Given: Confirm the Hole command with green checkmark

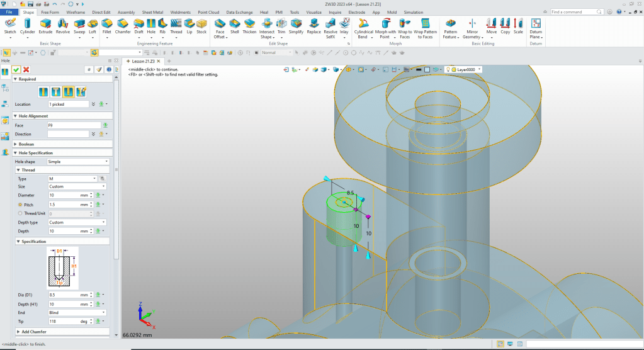Looking at the screenshot, I should (16, 70).
